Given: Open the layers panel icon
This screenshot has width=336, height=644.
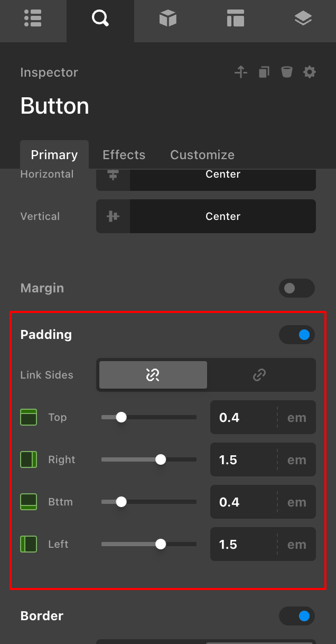Looking at the screenshot, I should [302, 18].
